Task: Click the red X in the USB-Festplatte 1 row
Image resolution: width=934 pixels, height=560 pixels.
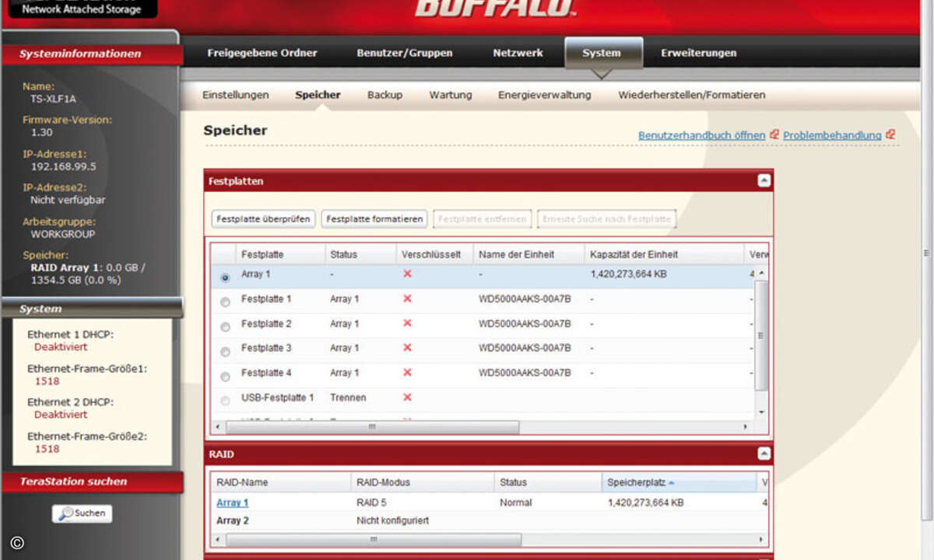Action: (407, 397)
